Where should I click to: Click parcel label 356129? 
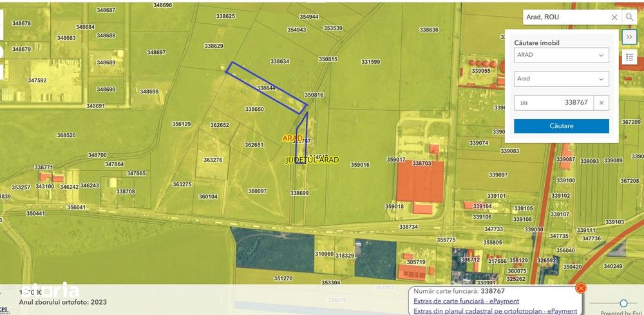pyautogui.click(x=181, y=124)
